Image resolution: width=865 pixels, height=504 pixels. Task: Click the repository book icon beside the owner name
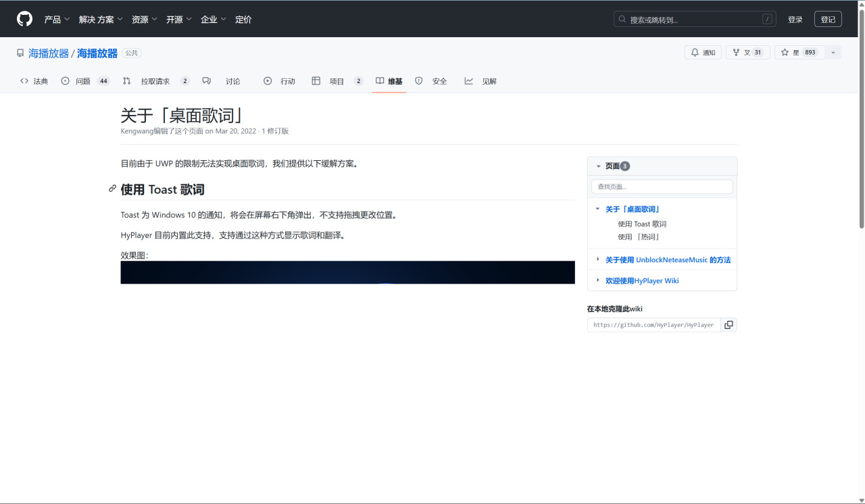pos(20,53)
